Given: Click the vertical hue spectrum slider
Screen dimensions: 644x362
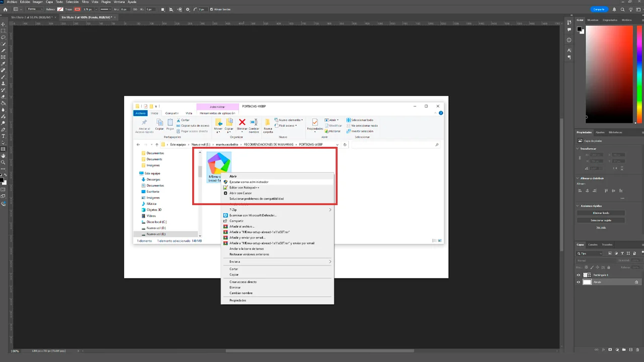Looking at the screenshot, I should click(639, 74).
